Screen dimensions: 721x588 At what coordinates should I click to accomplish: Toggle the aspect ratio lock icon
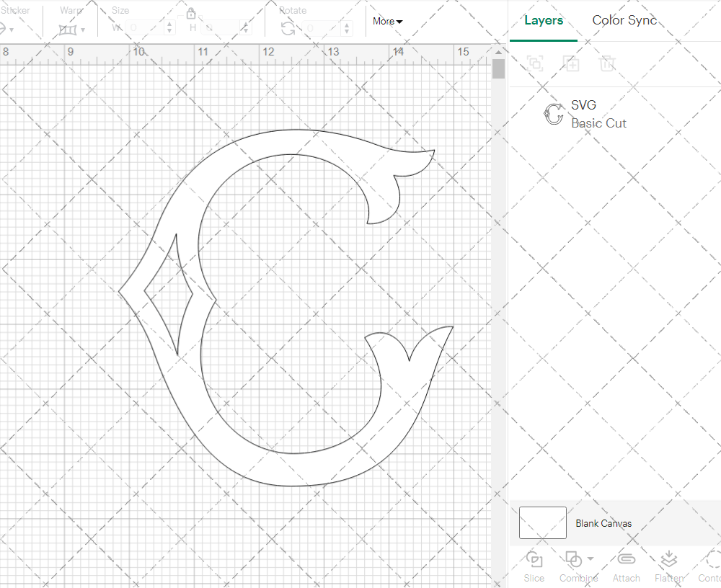[191, 14]
